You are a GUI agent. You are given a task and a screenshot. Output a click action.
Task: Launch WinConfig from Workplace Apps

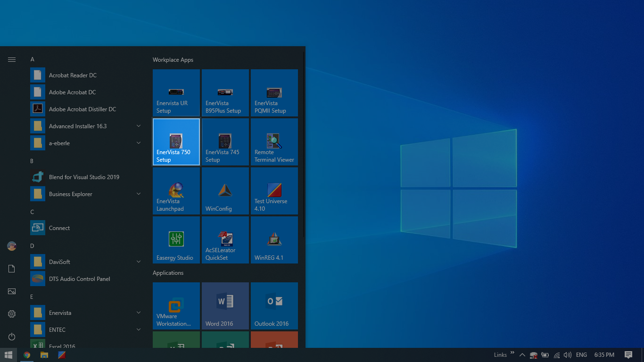coord(225,191)
